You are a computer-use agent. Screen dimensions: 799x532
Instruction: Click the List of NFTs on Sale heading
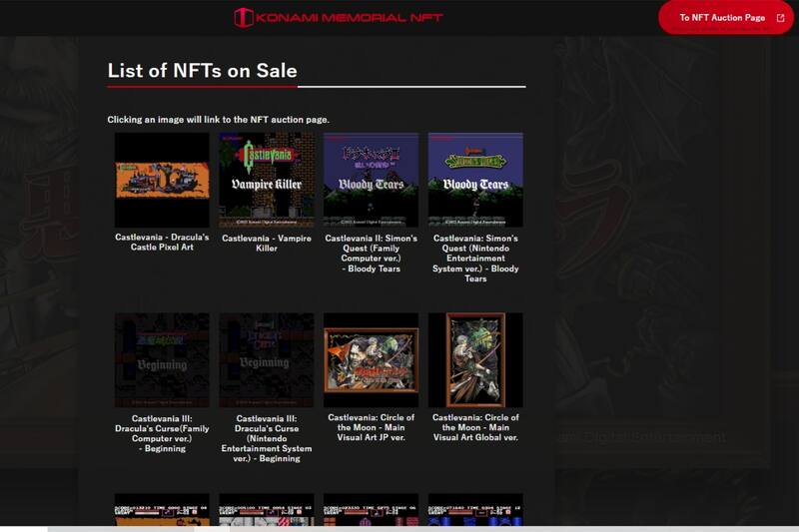[x=202, y=70]
